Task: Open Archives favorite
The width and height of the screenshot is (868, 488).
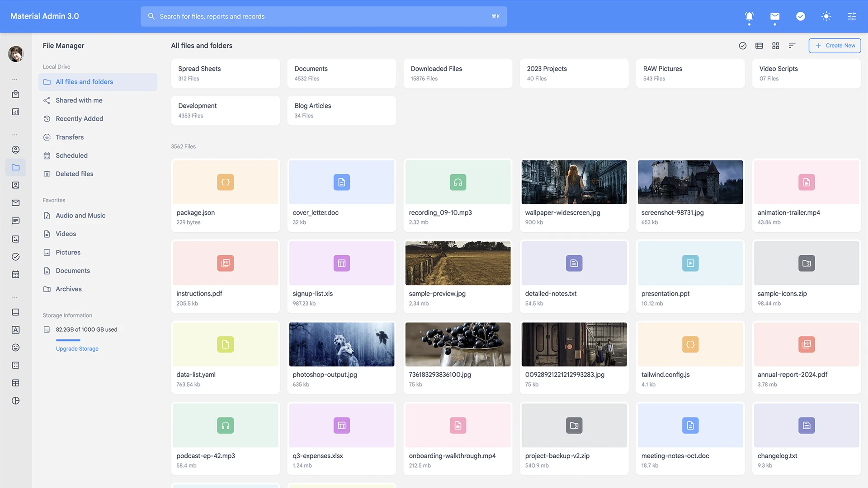Action: click(x=98, y=289)
